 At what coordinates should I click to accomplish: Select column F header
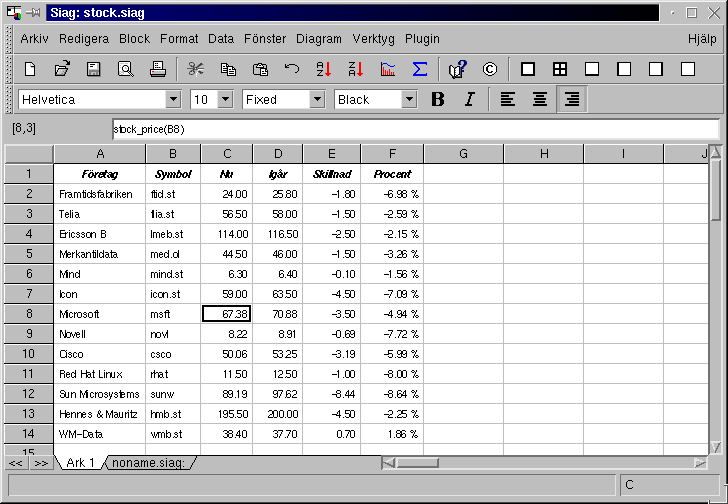392,154
